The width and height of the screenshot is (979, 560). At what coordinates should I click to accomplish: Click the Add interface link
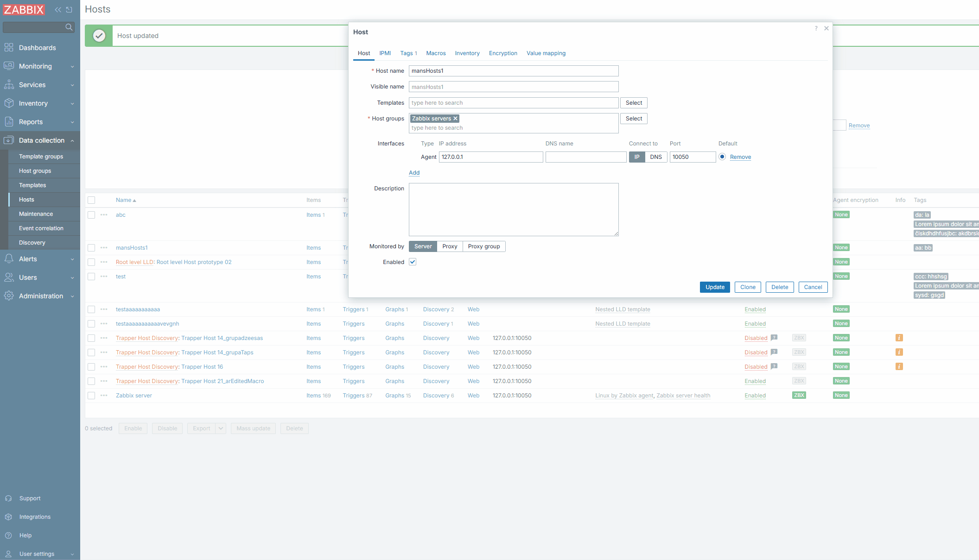pos(414,173)
